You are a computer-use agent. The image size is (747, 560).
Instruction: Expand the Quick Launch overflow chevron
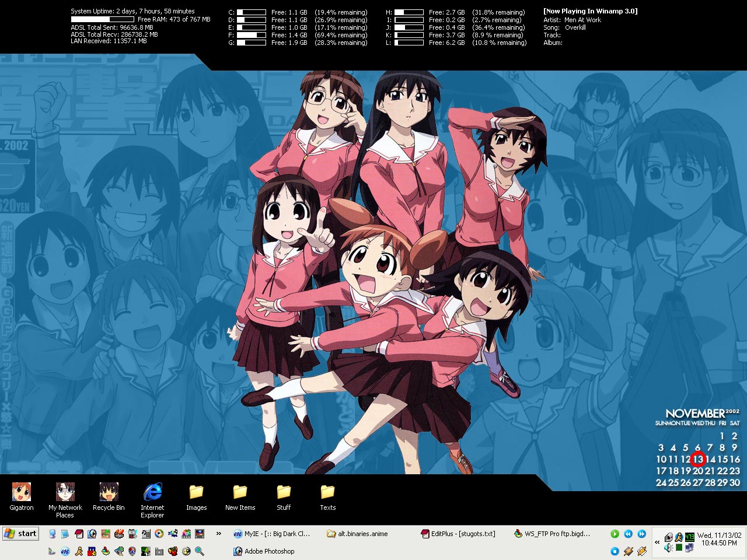click(x=219, y=533)
